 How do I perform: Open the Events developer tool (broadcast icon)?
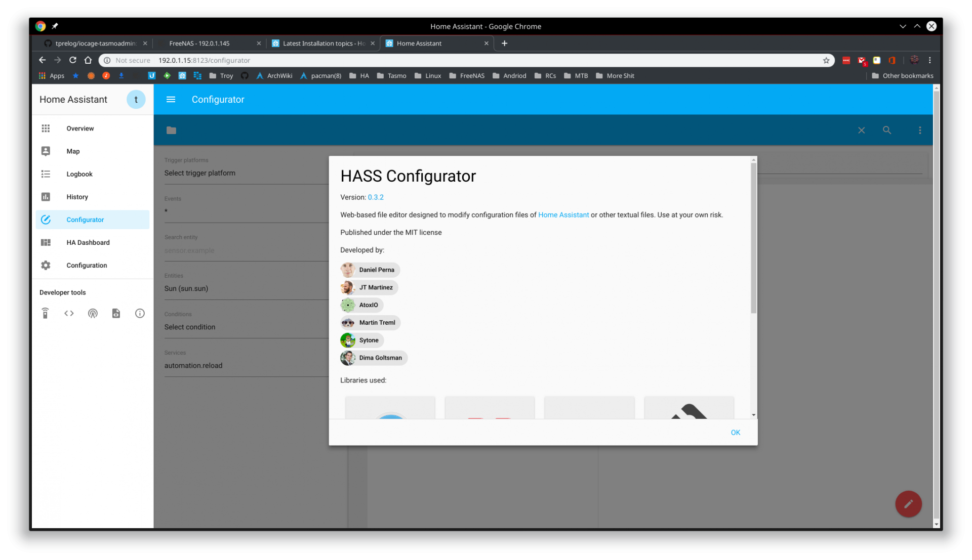point(93,314)
